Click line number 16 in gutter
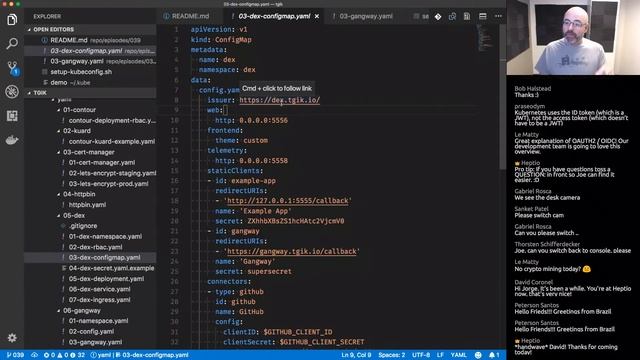640x360 pixels. (175, 181)
